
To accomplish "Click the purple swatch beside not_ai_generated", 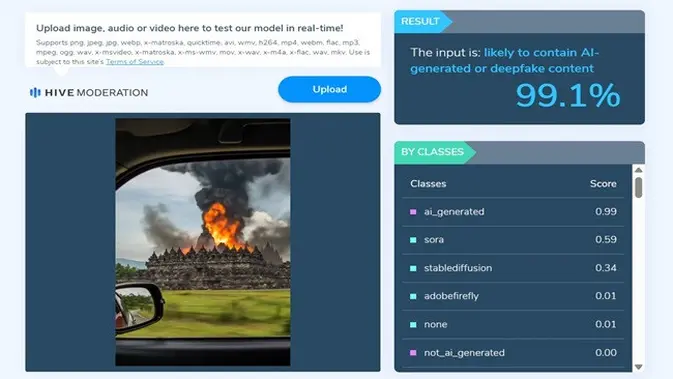I will click(x=413, y=353).
